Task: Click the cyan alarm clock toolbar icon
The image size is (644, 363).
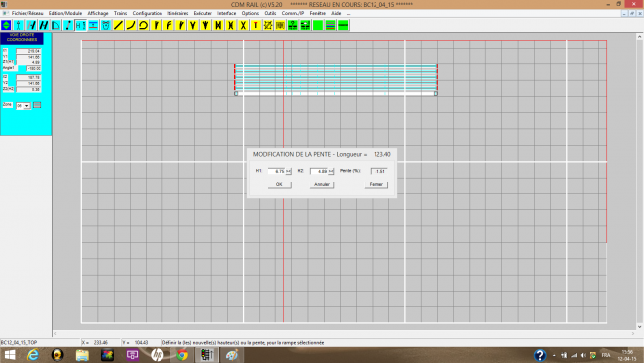Action: tap(106, 25)
